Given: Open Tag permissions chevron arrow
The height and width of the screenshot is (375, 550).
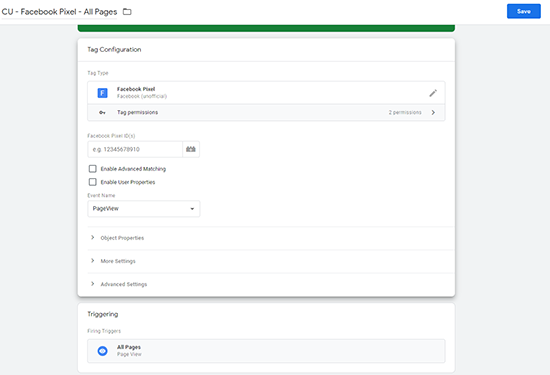Looking at the screenshot, I should [x=433, y=113].
